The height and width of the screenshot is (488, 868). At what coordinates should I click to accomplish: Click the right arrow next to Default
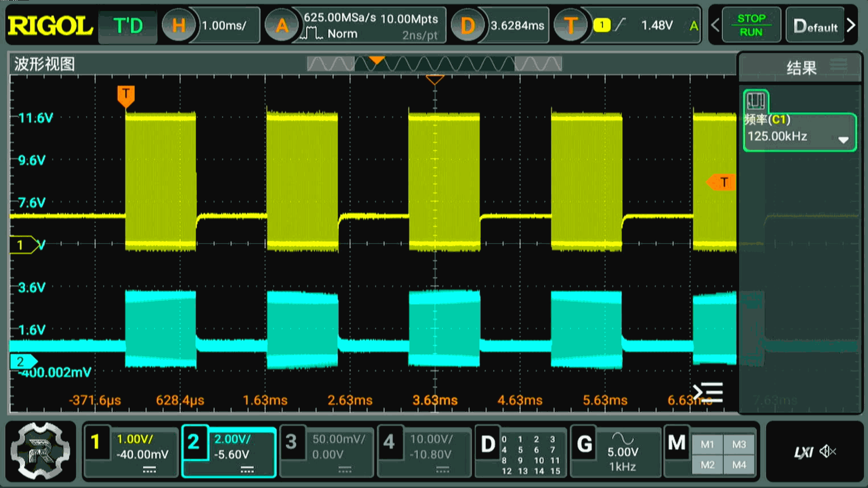(x=851, y=25)
